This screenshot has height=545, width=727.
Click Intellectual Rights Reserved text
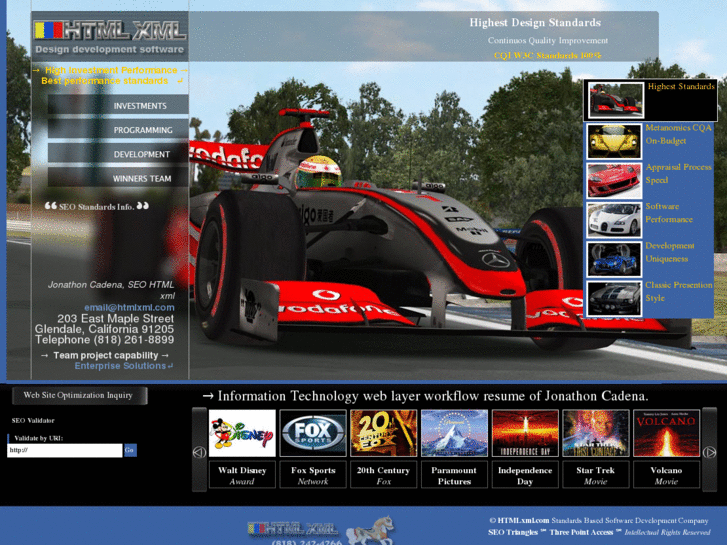tap(667, 532)
